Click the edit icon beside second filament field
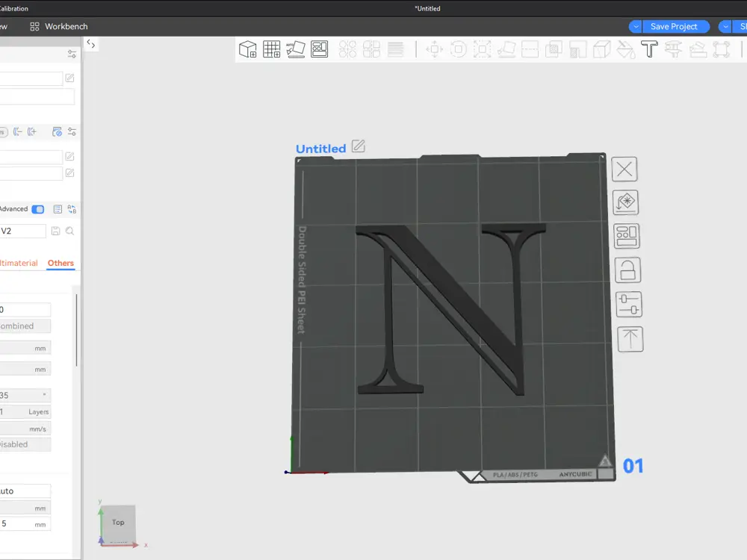The width and height of the screenshot is (747, 560). pos(69,173)
